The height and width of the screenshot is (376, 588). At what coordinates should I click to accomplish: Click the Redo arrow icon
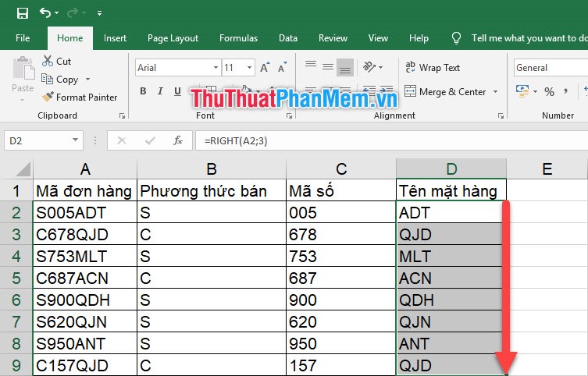tap(73, 13)
